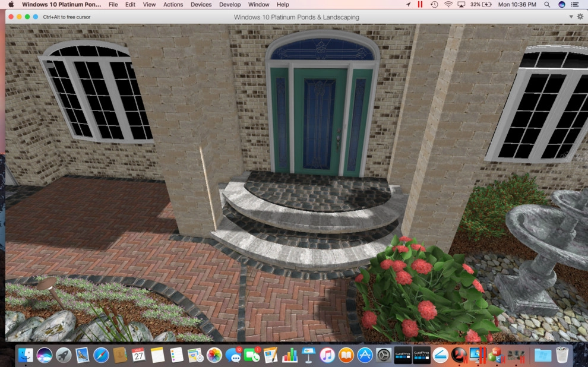Image resolution: width=588 pixels, height=367 pixels.
Task: Open App Store in the dock
Action: [x=365, y=355]
